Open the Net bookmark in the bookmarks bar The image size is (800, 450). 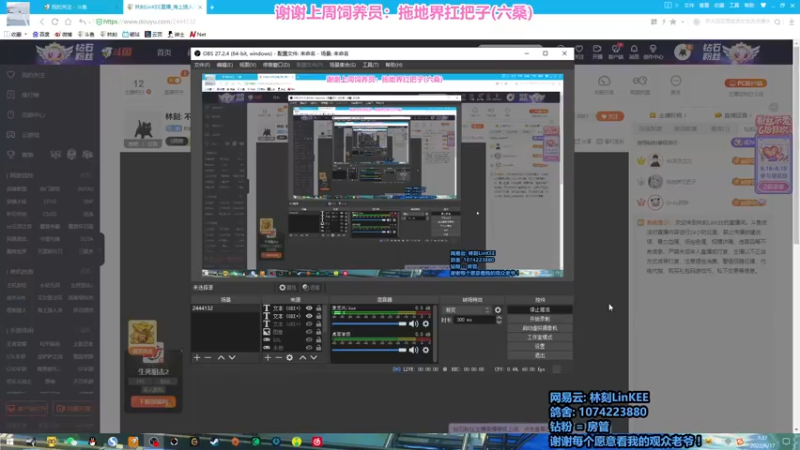click(x=198, y=34)
